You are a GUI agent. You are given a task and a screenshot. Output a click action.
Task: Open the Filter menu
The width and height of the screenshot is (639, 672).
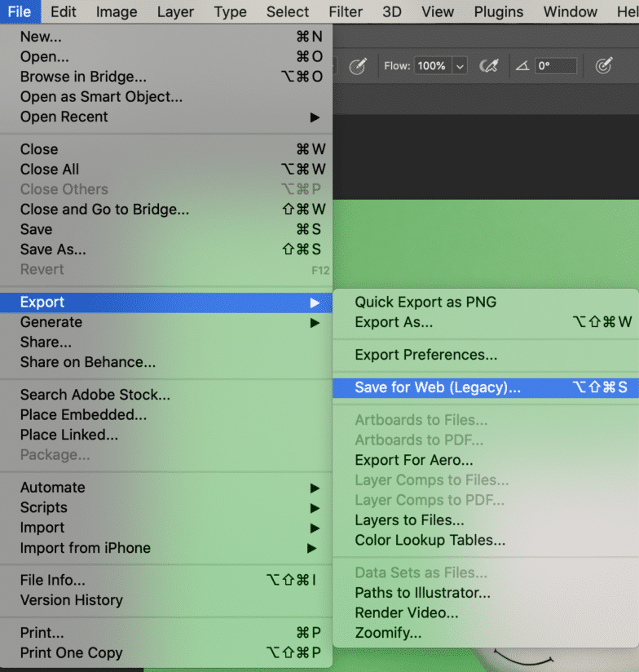(346, 11)
